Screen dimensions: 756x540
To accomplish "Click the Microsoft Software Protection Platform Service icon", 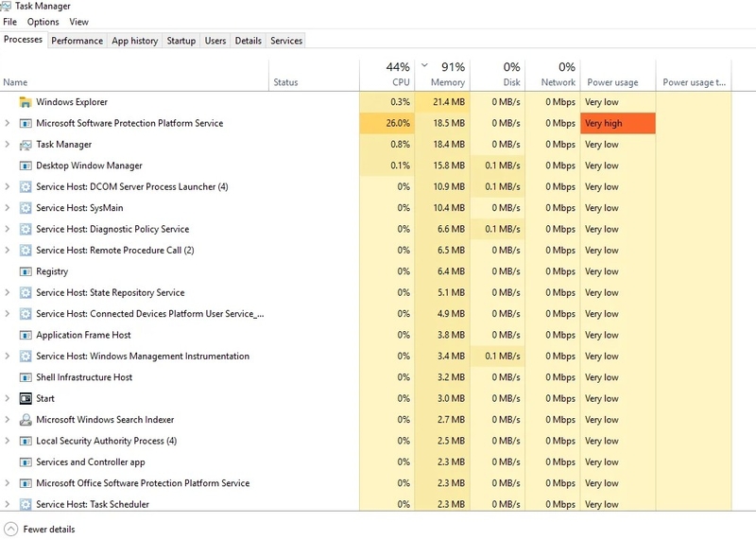I will coord(26,124).
